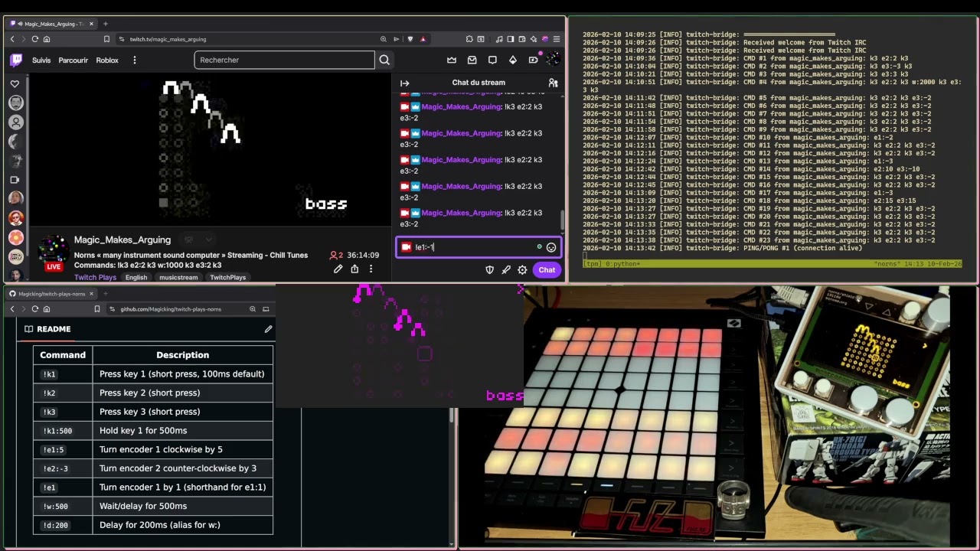Zoom page using address bar magnifier
The image size is (980, 551).
coord(383,39)
